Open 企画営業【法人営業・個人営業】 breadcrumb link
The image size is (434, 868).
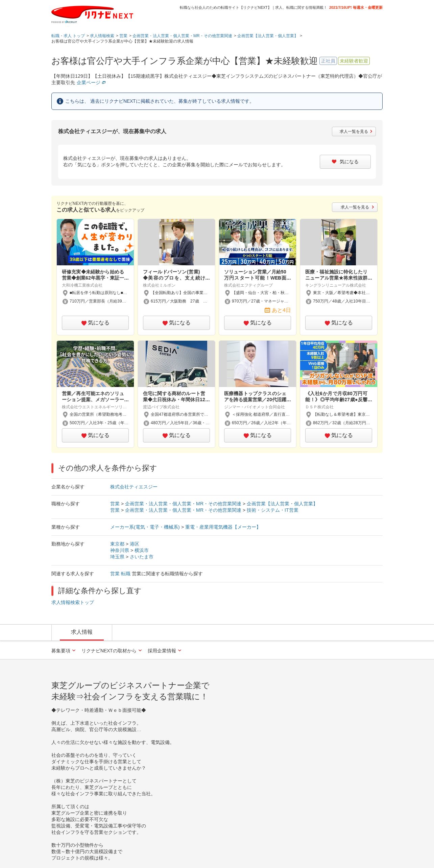tap(267, 36)
